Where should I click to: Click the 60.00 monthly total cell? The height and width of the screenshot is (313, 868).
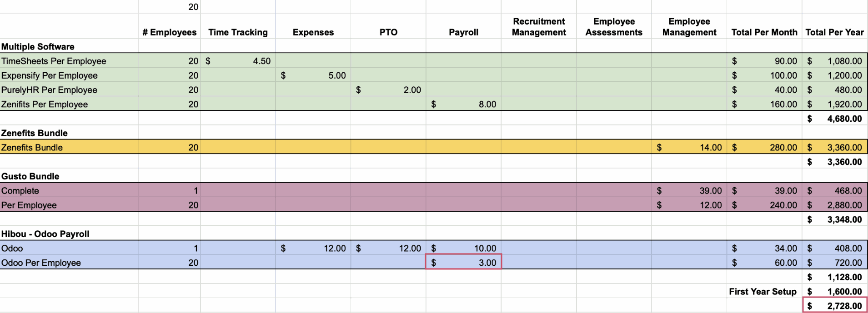point(764,263)
